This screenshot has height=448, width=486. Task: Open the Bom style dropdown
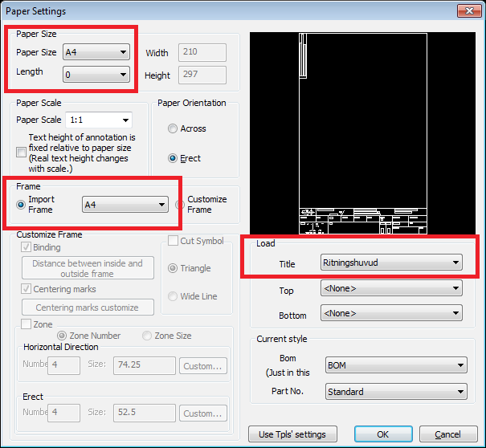click(396, 365)
